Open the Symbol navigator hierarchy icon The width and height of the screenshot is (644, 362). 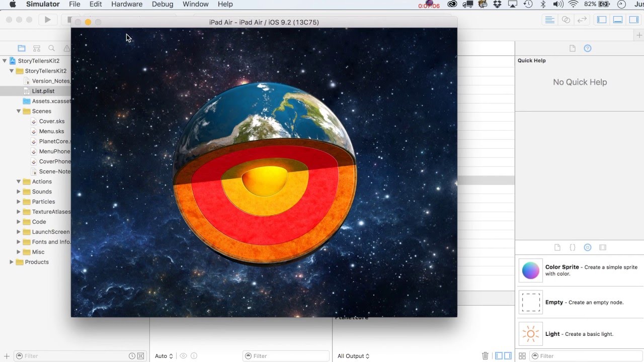coord(37,48)
